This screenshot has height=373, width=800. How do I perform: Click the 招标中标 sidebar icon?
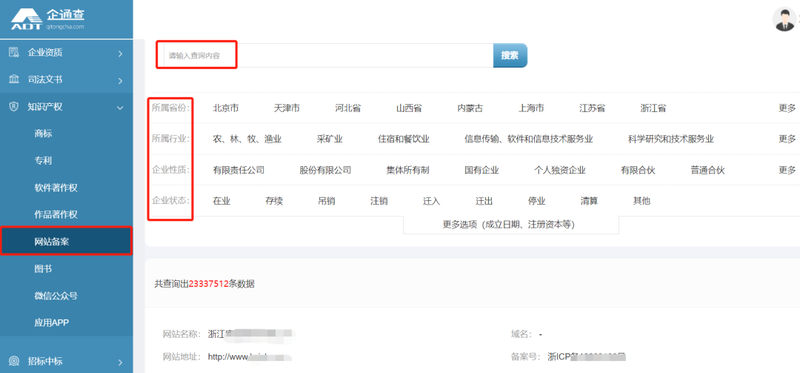coord(14,361)
